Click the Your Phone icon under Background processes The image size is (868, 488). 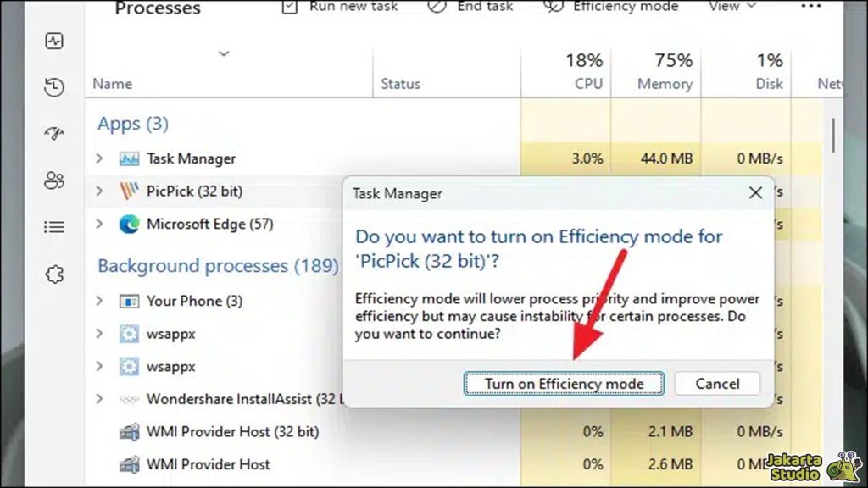[x=131, y=301]
